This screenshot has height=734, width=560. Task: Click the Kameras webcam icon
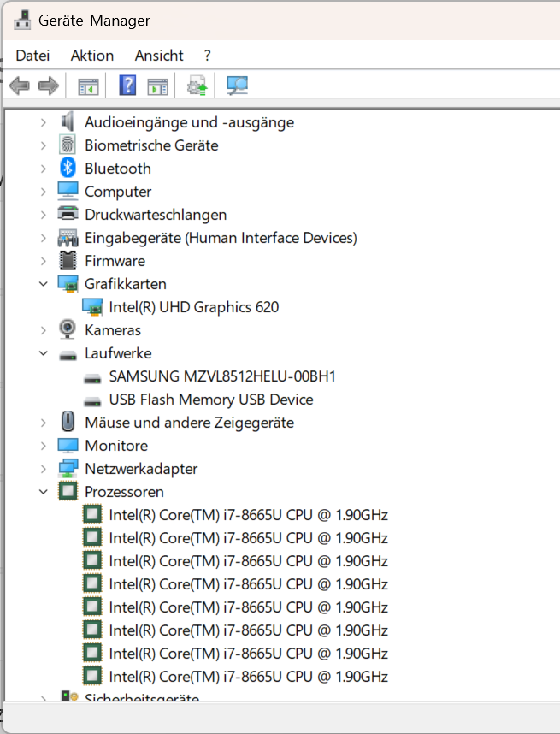pos(68,329)
